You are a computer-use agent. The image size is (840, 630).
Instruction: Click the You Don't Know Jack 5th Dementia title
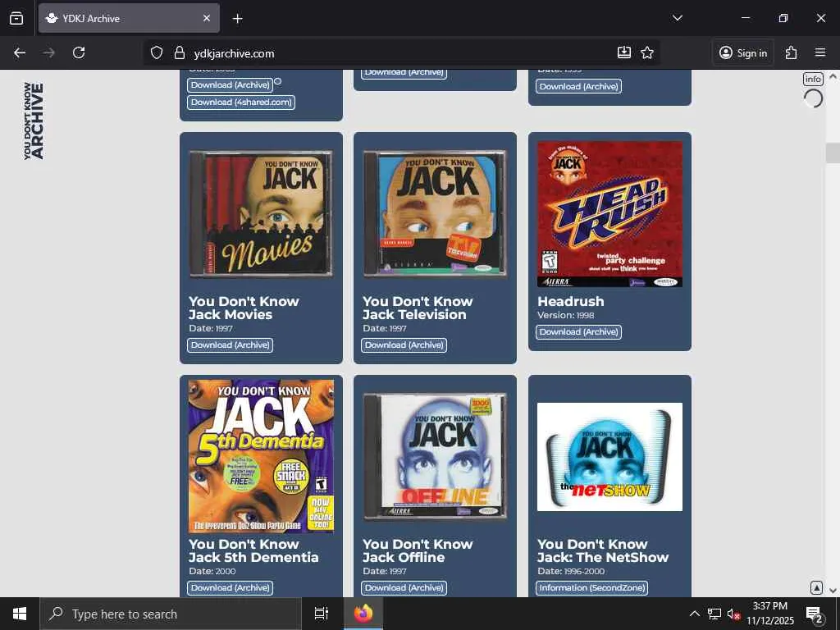(x=254, y=550)
